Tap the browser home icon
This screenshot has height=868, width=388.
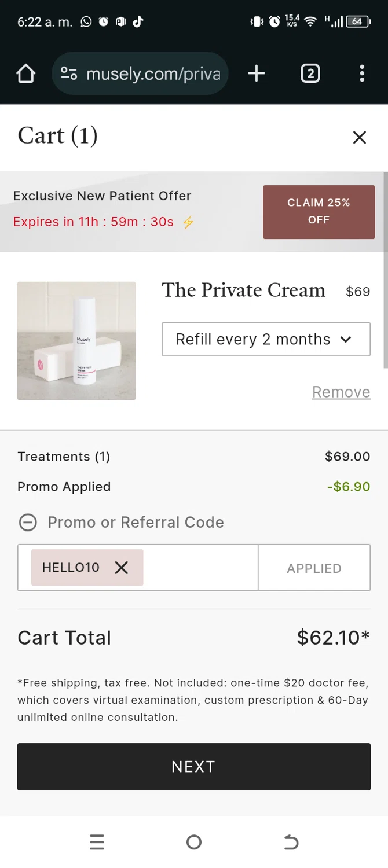click(26, 73)
